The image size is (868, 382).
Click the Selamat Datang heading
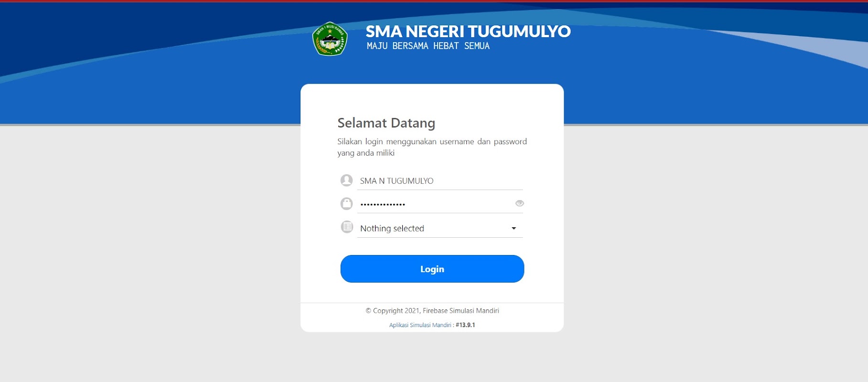click(386, 123)
